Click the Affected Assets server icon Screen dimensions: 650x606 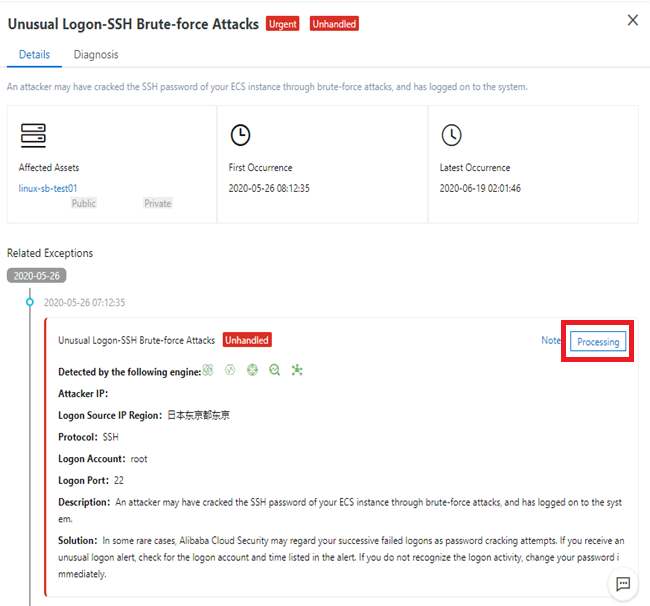pos(33,135)
